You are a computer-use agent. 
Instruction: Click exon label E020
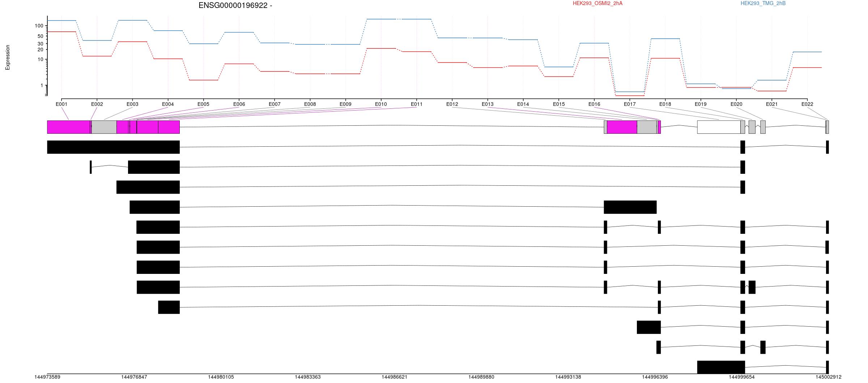click(x=736, y=104)
